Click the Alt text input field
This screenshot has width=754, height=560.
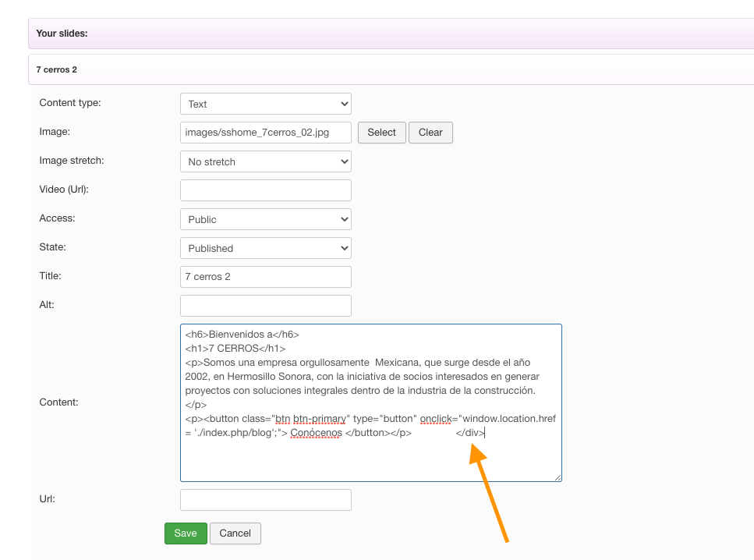coord(265,306)
